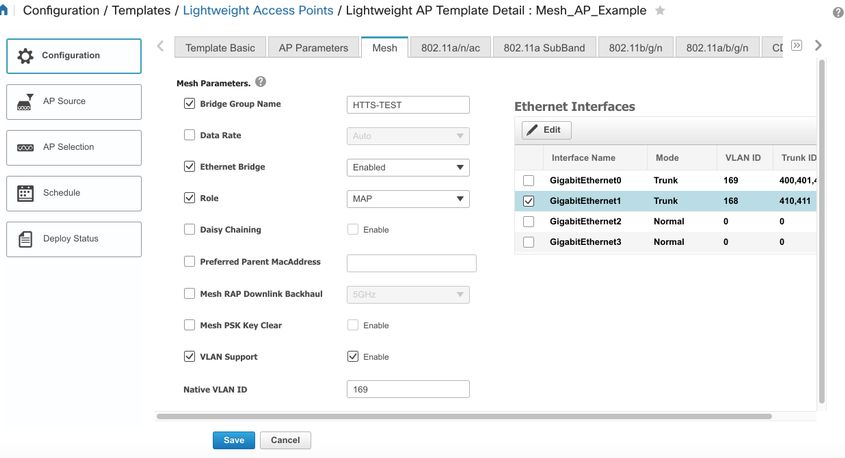Open the Data Rate Auto dropdown
The height and width of the screenshot is (458, 845).
(x=408, y=136)
